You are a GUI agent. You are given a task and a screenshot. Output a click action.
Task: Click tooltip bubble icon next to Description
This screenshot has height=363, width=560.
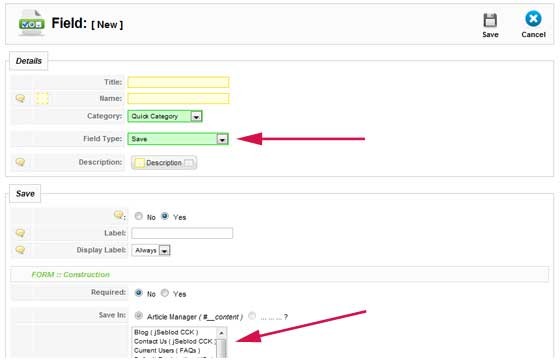(x=20, y=162)
